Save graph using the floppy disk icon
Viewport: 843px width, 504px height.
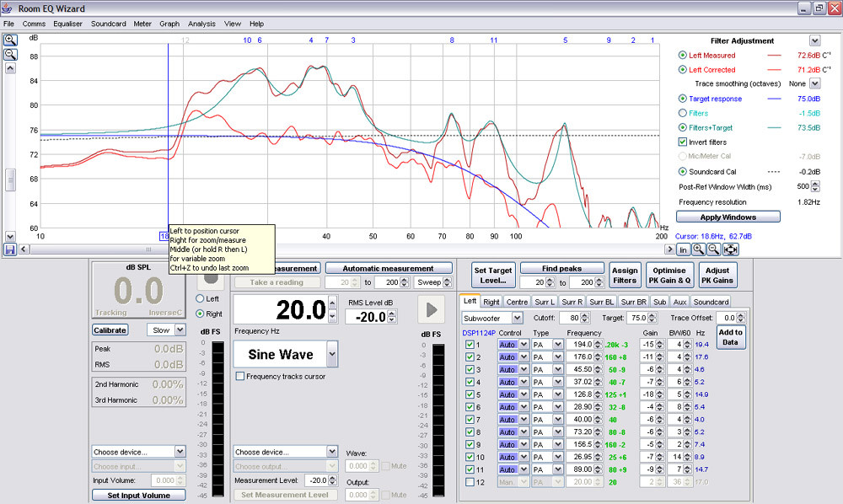(9, 249)
